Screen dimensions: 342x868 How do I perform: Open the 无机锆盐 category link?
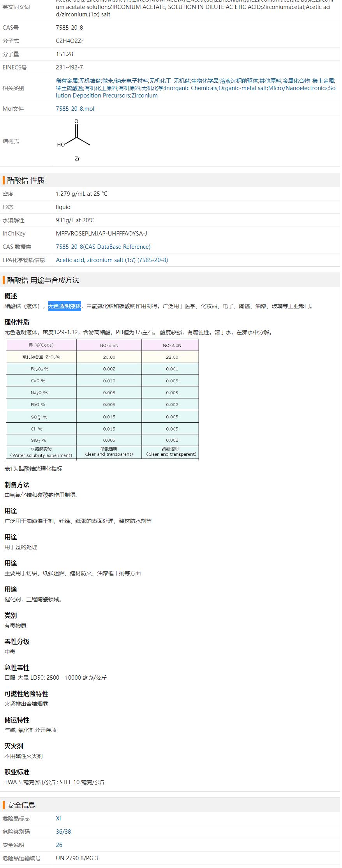90,81
